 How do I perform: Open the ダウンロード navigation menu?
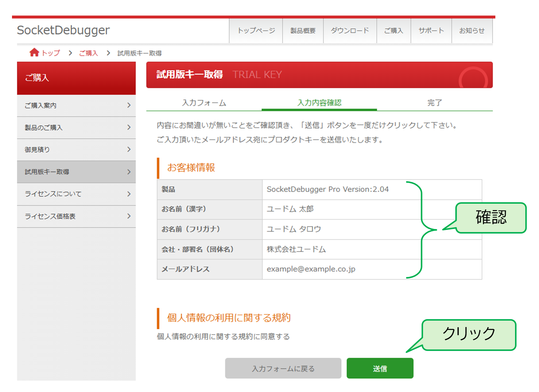349,30
